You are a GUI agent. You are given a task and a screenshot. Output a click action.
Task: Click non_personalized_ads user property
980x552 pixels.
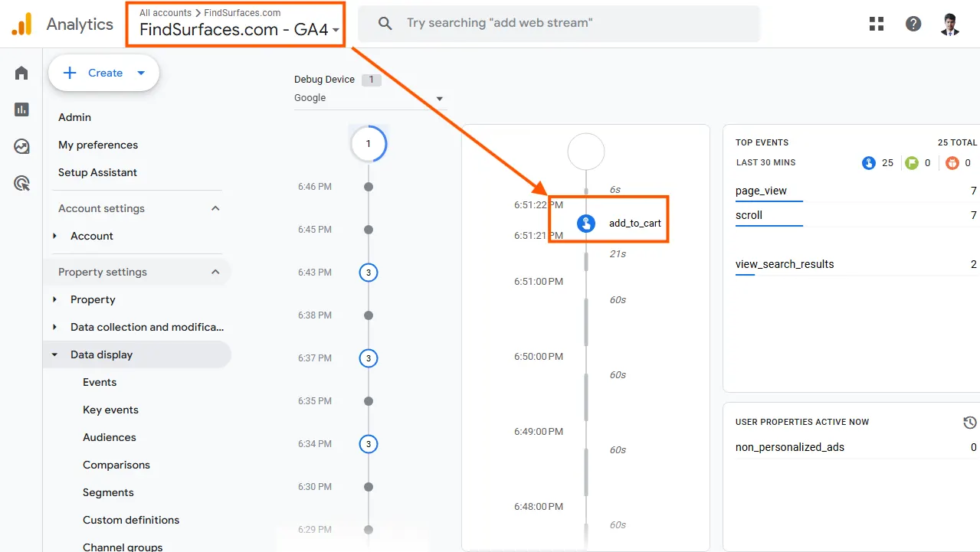[790, 447]
